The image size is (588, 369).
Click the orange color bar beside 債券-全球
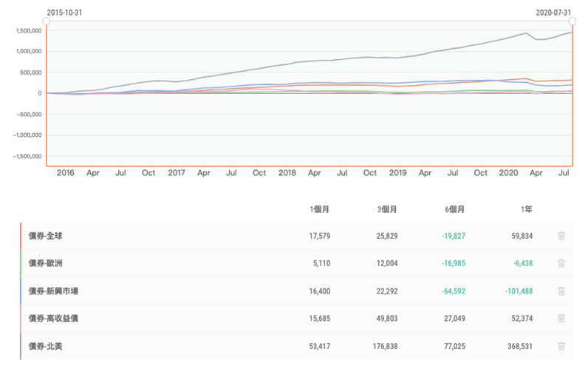click(21, 236)
